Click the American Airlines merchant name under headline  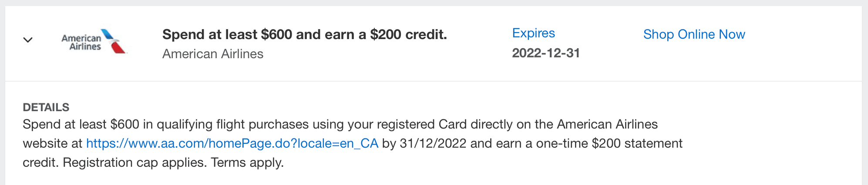pyautogui.click(x=212, y=54)
